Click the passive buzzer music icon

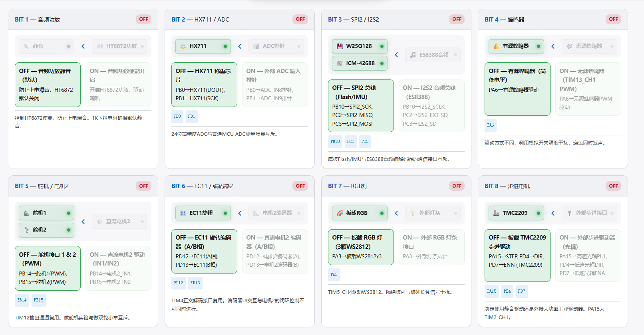[x=570, y=46]
